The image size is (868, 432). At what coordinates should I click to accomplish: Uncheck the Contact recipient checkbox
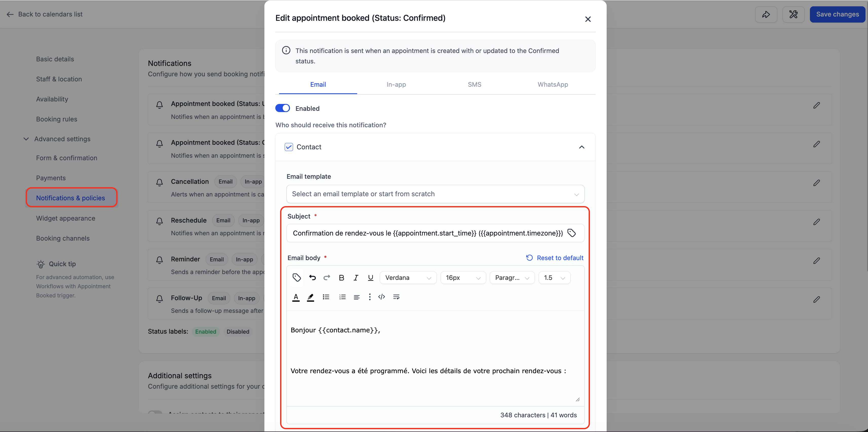point(289,147)
